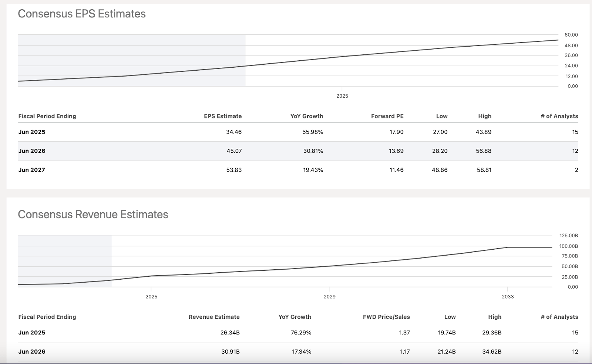
Task: Click the 58.81 high estimate cell
Action: 484,170
